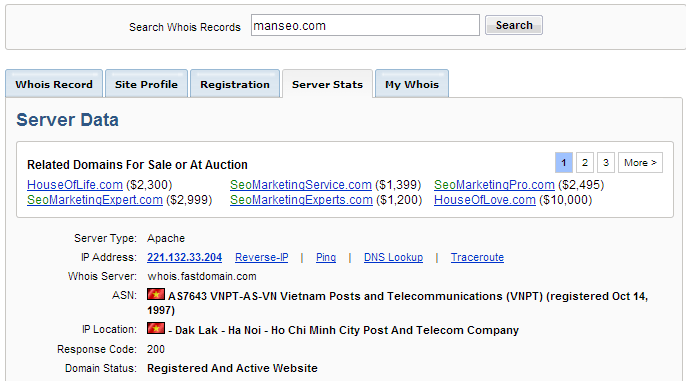Open the SeoMarketingService.com link
This screenshot has height=381, width=686.
pyautogui.click(x=301, y=185)
